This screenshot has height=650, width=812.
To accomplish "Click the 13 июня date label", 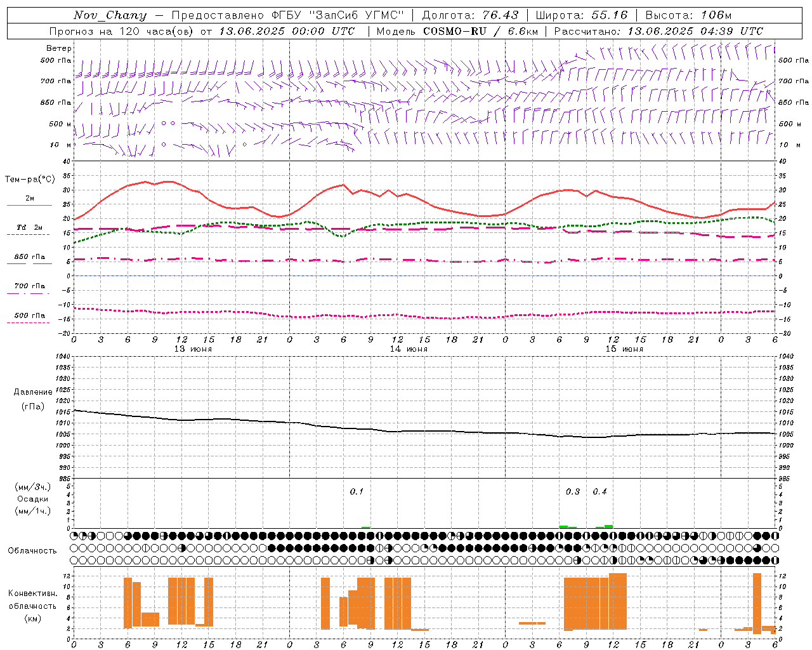I will pyautogui.click(x=193, y=349).
